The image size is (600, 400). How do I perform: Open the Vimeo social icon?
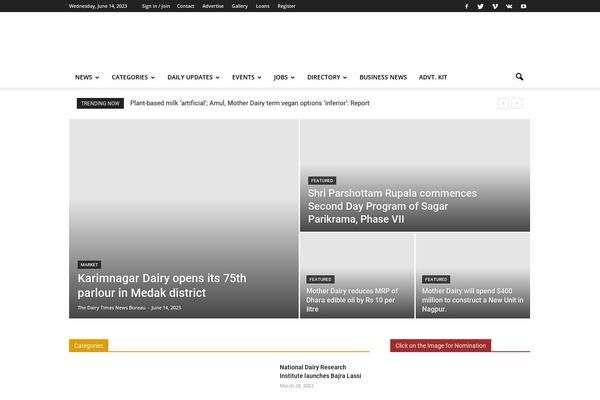(x=495, y=6)
